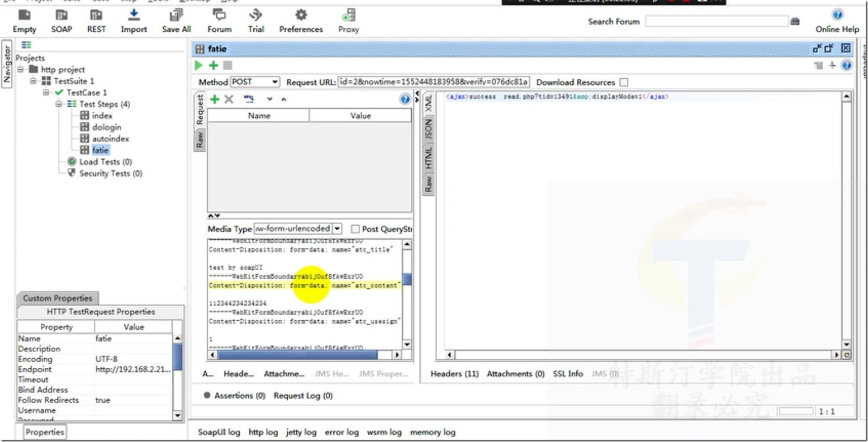Screen dimensions: 868x442
Task: Click the gray stop/cancel request button
Action: click(227, 66)
